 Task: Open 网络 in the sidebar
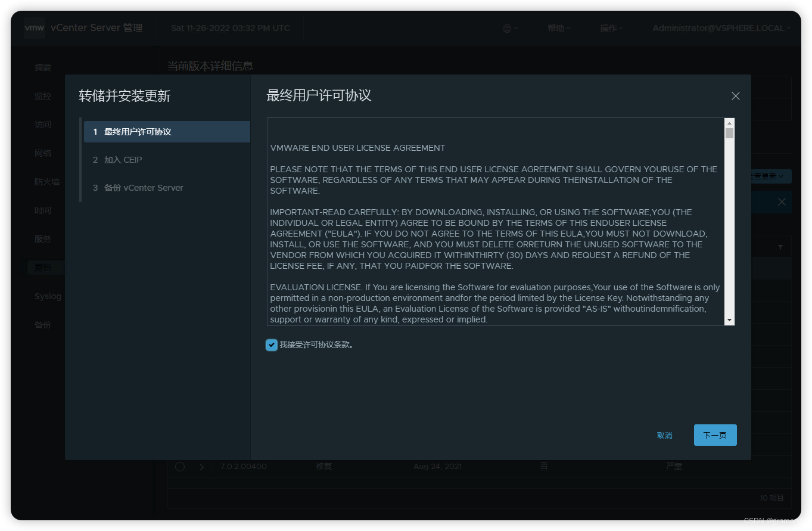click(43, 153)
